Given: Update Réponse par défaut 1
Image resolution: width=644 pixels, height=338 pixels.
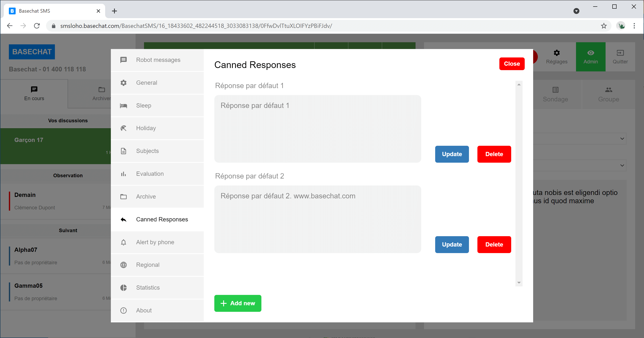Looking at the screenshot, I should [452, 154].
